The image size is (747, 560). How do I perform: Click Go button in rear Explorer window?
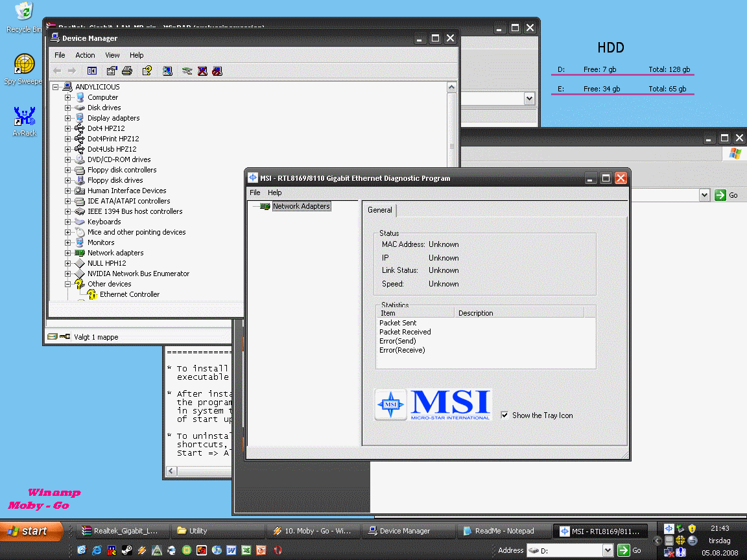[726, 194]
